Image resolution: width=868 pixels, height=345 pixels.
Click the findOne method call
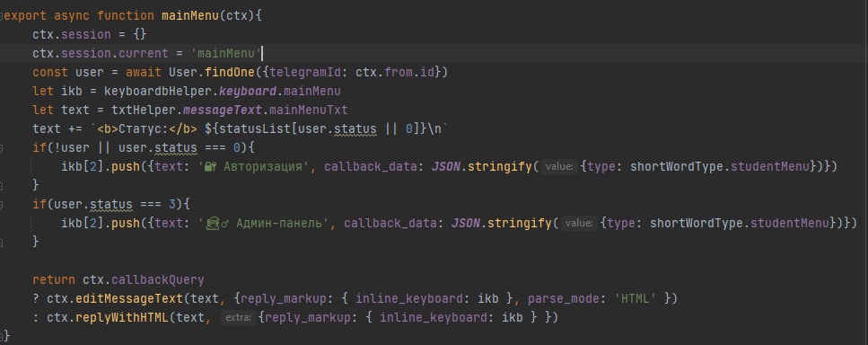(x=230, y=72)
